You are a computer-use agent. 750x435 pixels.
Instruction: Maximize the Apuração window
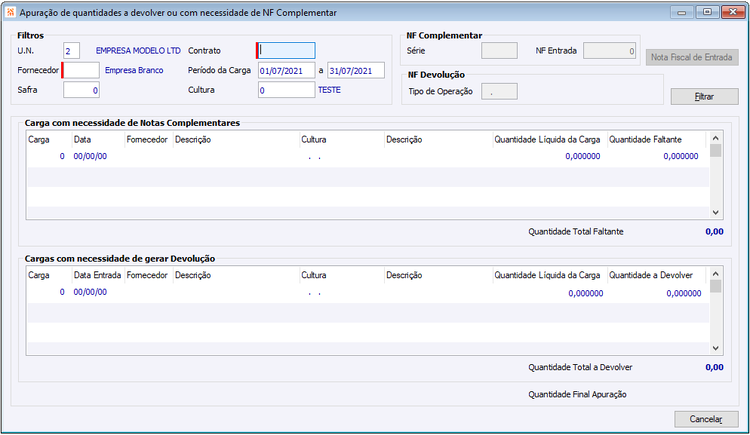pos(707,12)
